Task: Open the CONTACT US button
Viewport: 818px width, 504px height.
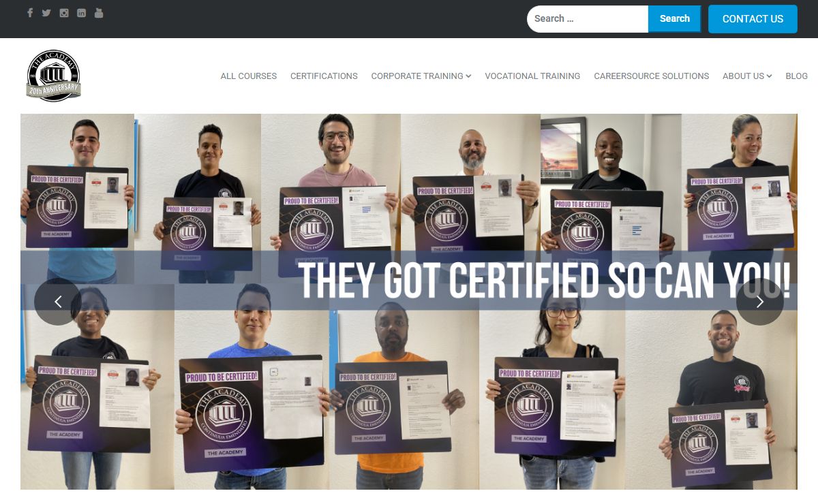Action: point(753,19)
